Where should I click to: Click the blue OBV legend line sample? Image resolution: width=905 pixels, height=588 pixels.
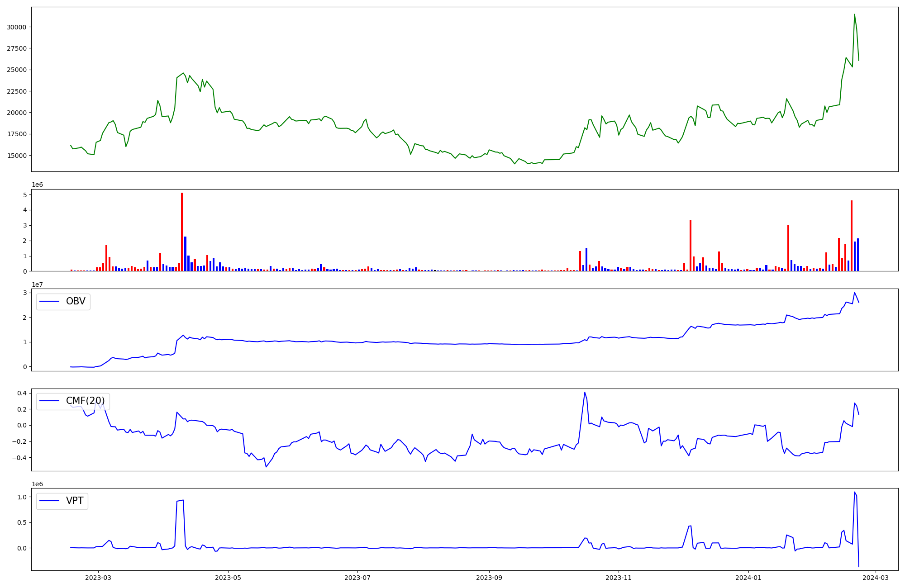(50, 301)
